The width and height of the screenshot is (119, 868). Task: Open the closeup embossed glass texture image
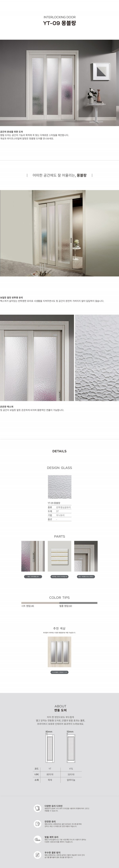point(97,358)
